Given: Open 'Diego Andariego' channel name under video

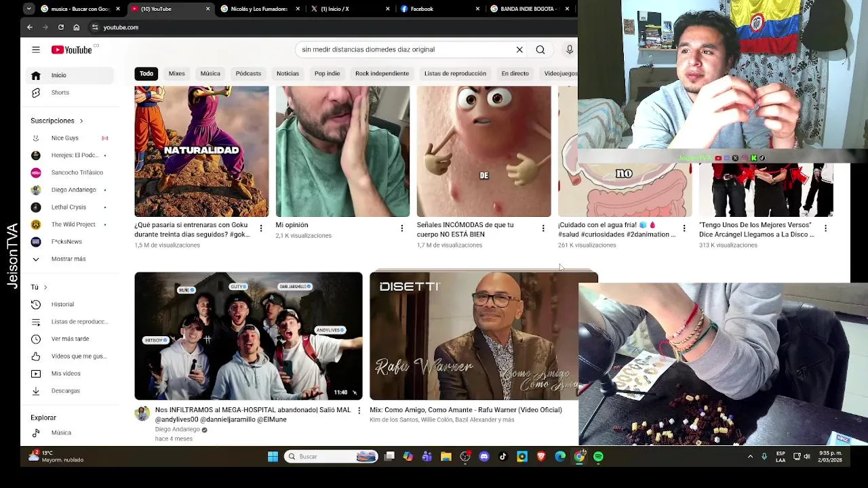Looking at the screenshot, I should tap(177, 430).
